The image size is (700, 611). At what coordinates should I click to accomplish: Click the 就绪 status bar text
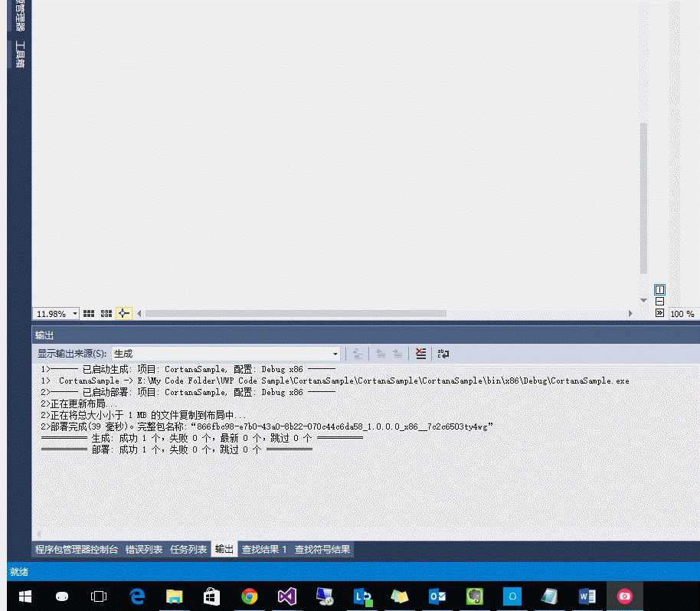click(x=19, y=572)
